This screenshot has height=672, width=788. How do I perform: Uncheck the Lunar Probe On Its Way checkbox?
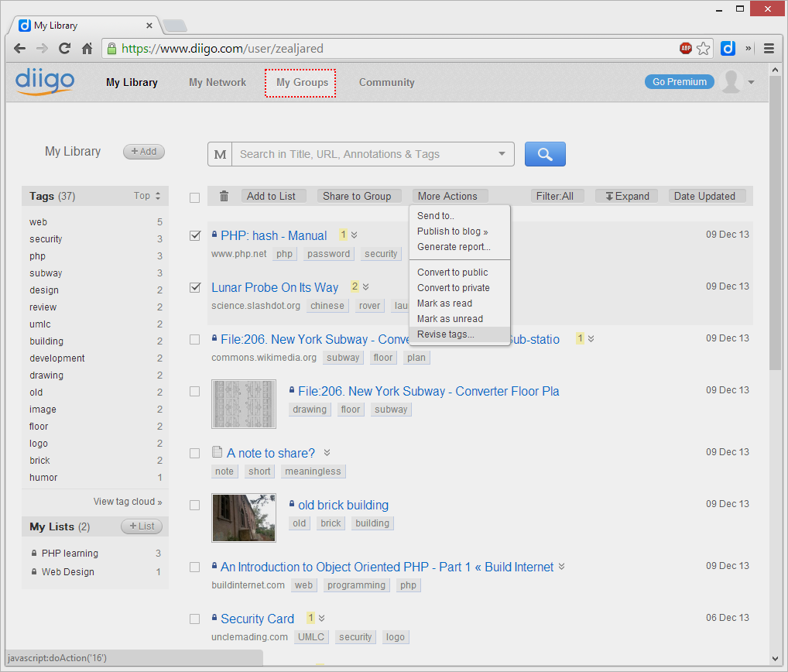click(x=195, y=287)
